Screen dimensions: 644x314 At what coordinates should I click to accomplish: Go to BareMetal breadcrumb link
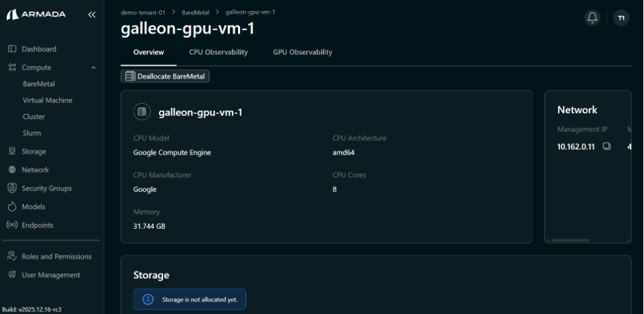195,12
